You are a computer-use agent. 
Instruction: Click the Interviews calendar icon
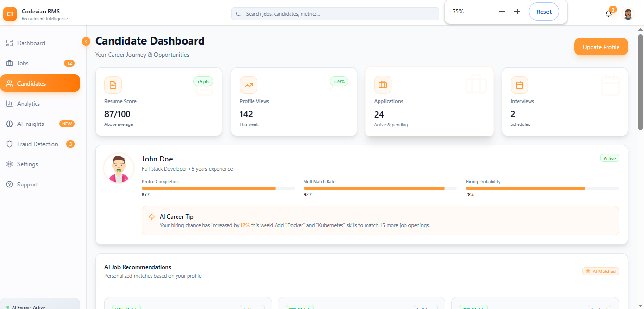click(x=519, y=85)
